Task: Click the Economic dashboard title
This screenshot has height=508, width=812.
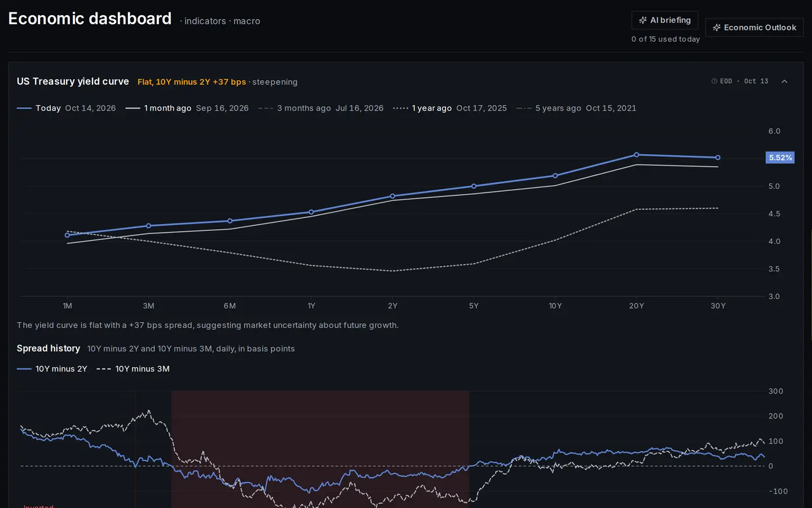Action: click(x=90, y=19)
